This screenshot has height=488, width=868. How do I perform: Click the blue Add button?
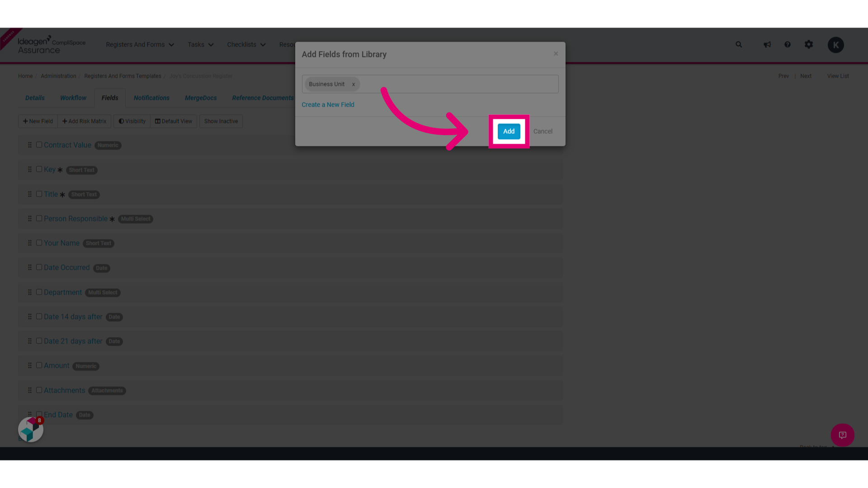click(x=509, y=131)
